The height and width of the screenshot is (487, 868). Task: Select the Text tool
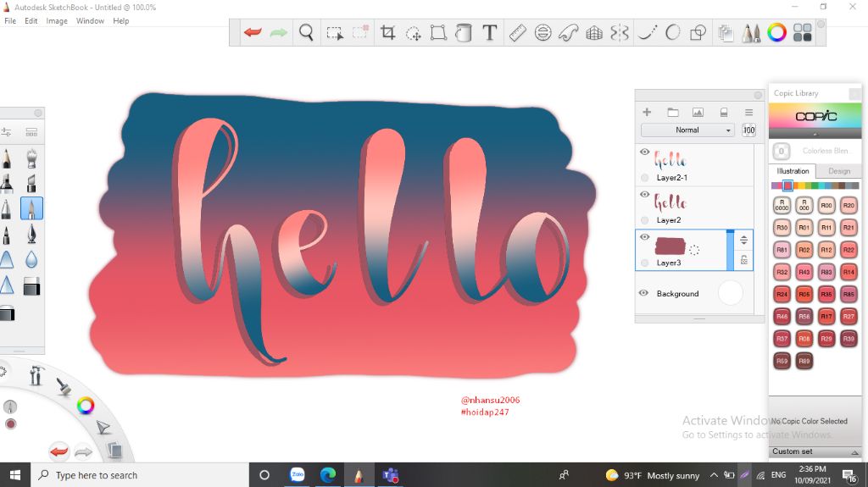pos(489,33)
